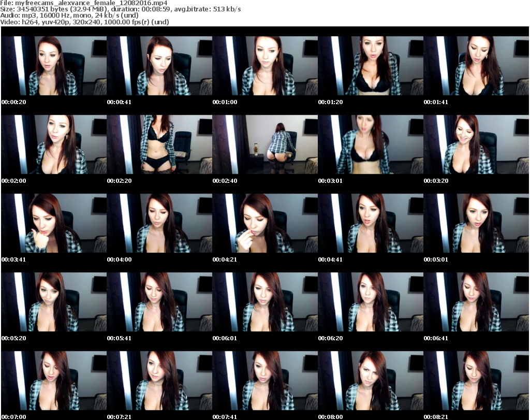Click the 00:08:21 timestamp label
530x420 pixels.
(436, 417)
